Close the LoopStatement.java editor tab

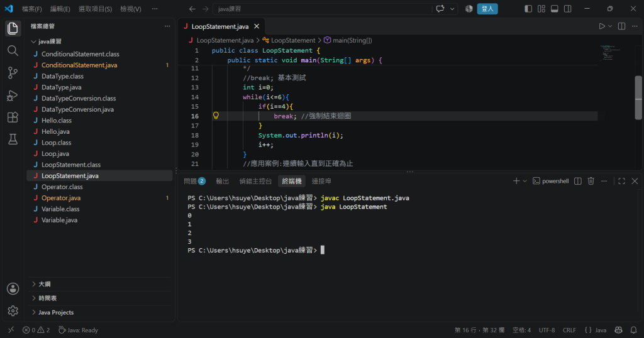pos(257,26)
